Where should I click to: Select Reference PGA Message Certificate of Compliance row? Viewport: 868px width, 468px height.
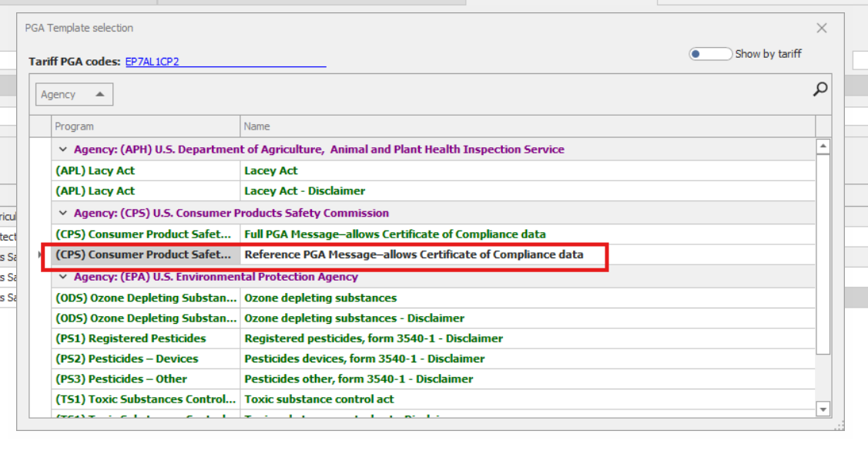pos(433,254)
